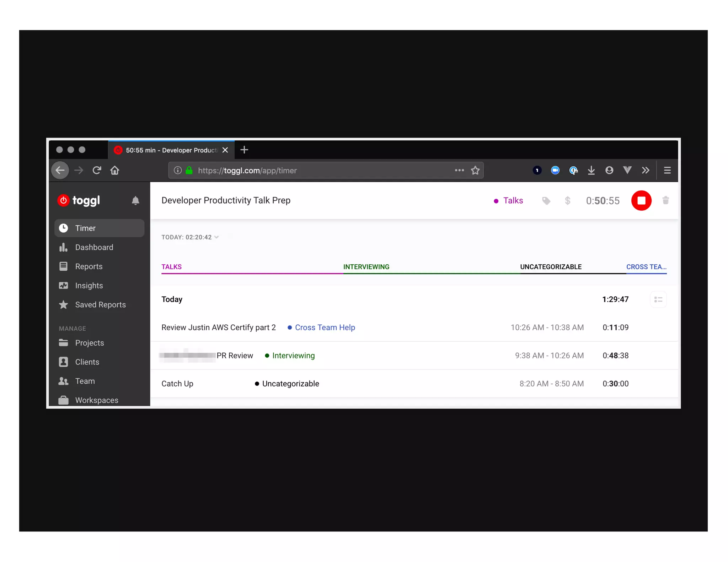This screenshot has height=562, width=728.
Task: Click the tag icon in timer bar
Action: point(546,201)
